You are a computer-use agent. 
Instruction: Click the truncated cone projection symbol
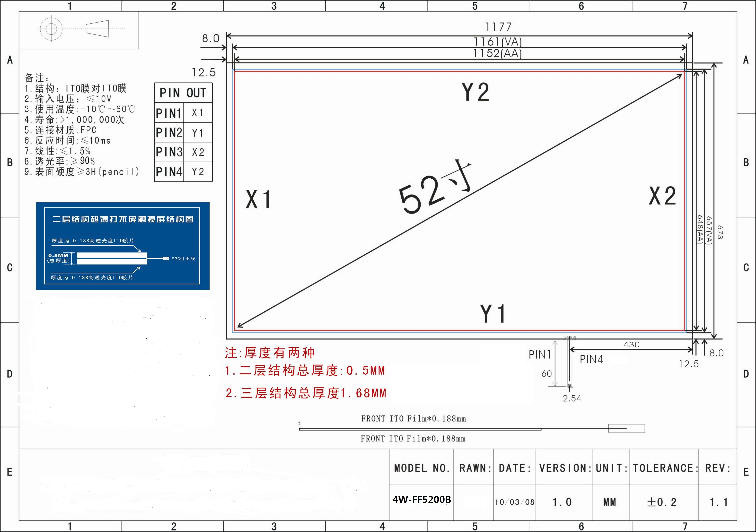pyautogui.click(x=98, y=29)
